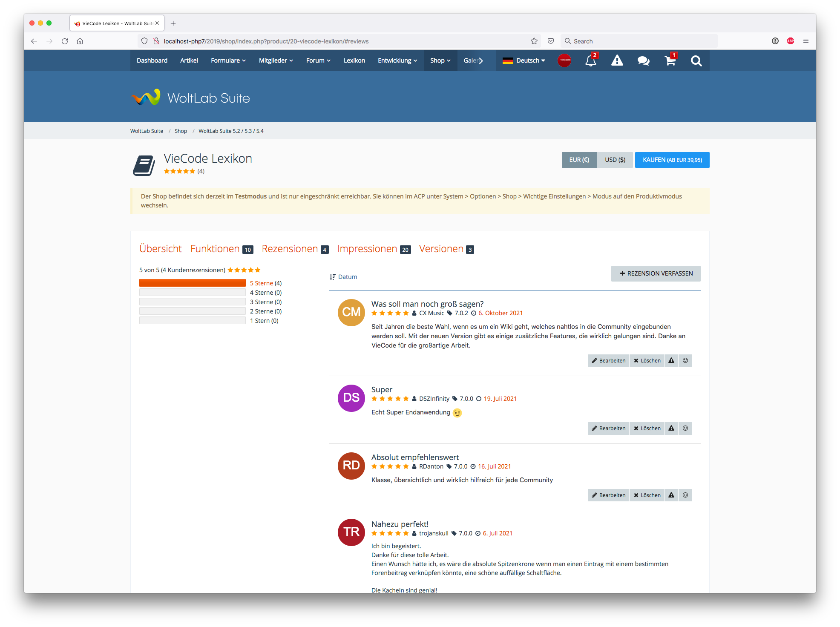840x627 pixels.
Task: Toggle sort order icon next to Datum
Action: tap(333, 277)
